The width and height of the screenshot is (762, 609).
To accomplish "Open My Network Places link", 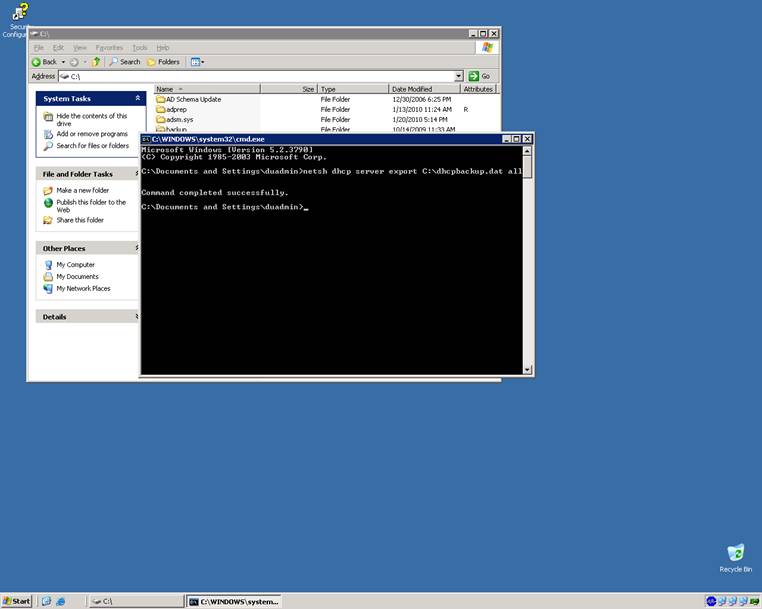I will 83,288.
